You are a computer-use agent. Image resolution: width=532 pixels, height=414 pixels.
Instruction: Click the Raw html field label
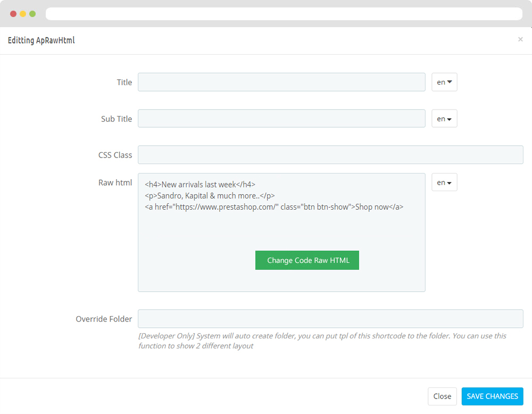(x=115, y=183)
